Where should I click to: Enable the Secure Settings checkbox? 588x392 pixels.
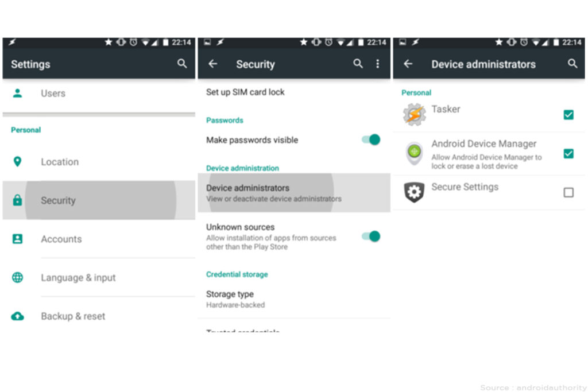pyautogui.click(x=568, y=193)
